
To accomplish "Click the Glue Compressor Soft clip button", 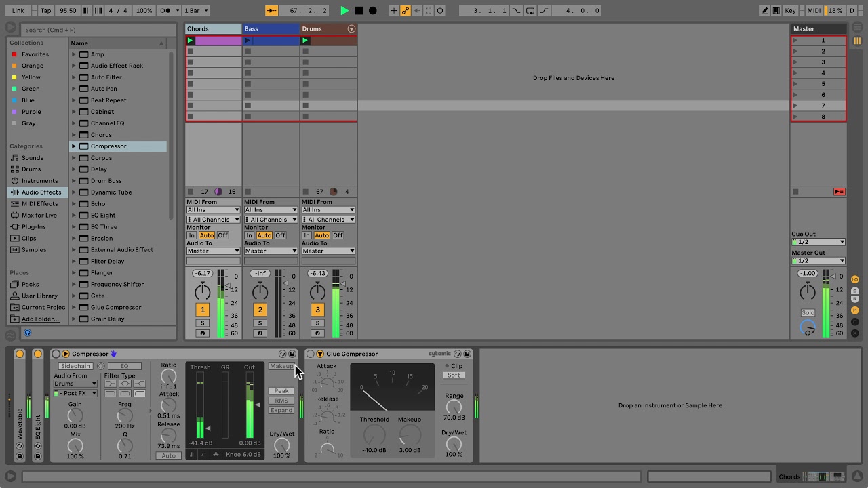I will pyautogui.click(x=454, y=375).
